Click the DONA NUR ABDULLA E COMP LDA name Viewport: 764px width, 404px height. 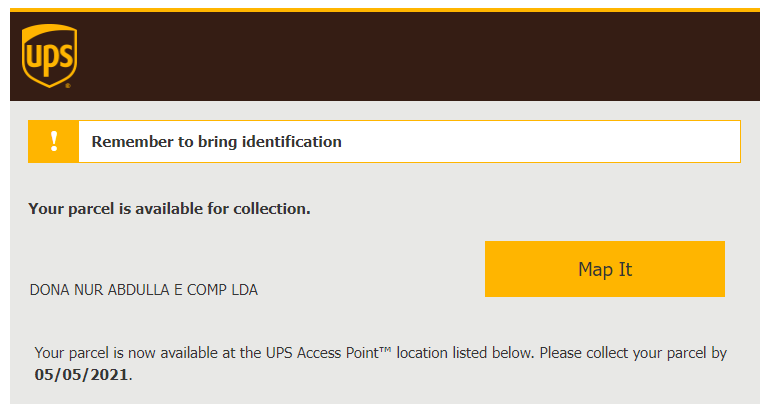pyautogui.click(x=144, y=290)
